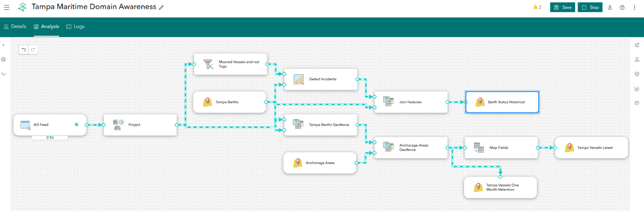The height and width of the screenshot is (211, 644).
Task: Select the AIS Feed node icon
Action: click(25, 125)
